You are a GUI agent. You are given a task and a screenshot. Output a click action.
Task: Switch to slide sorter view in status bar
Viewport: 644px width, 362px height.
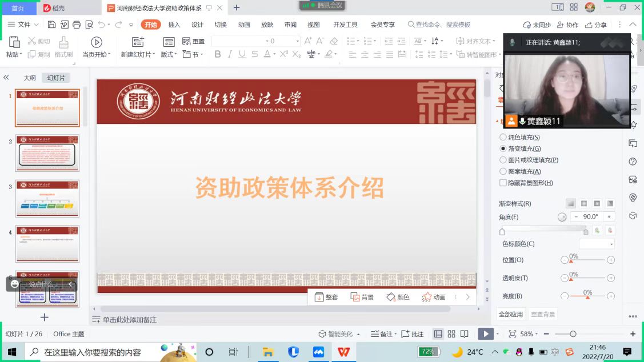pyautogui.click(x=451, y=334)
